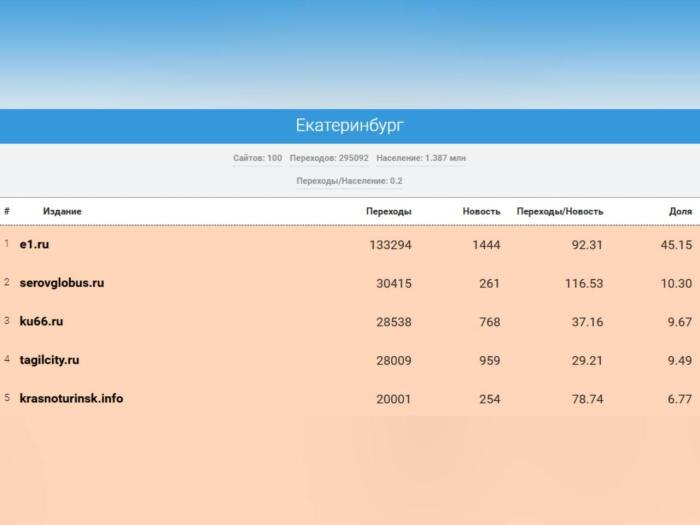
Task: Click rank number 2 beside serovglobus.ru
Action: pyautogui.click(x=7, y=282)
